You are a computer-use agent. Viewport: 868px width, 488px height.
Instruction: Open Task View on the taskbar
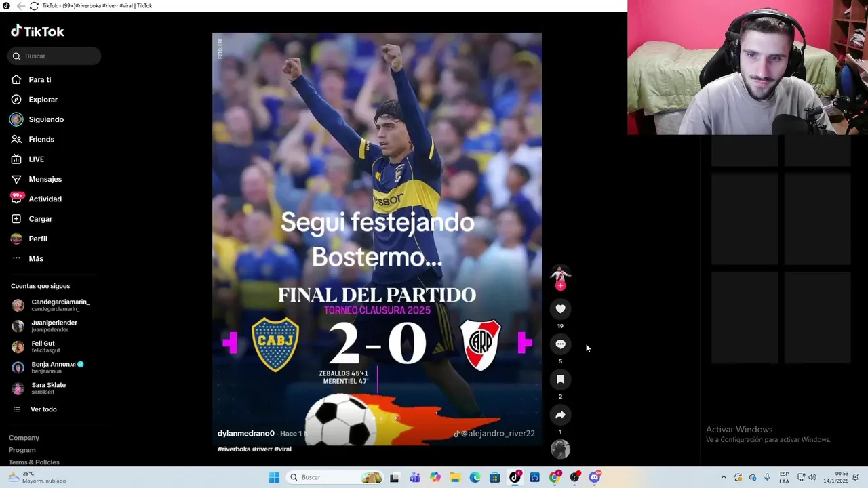[x=395, y=477]
